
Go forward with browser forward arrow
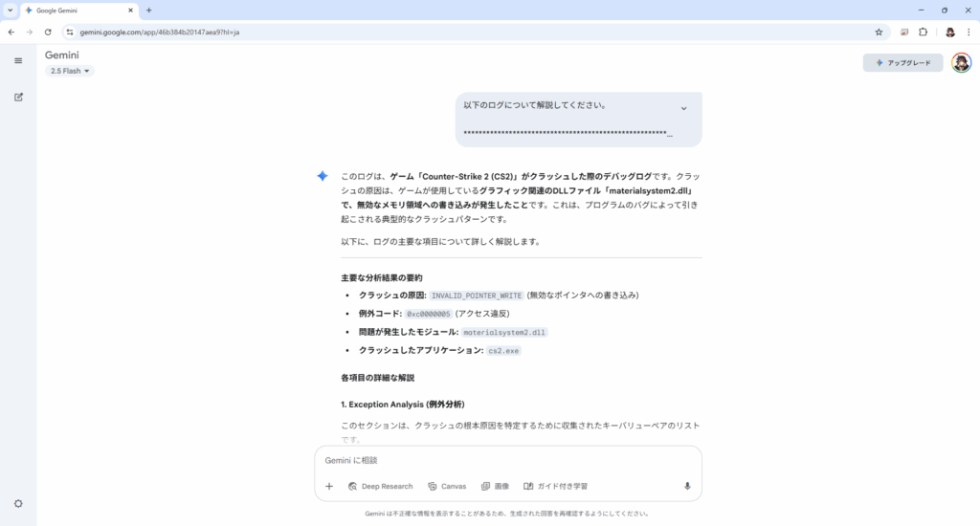coord(30,32)
